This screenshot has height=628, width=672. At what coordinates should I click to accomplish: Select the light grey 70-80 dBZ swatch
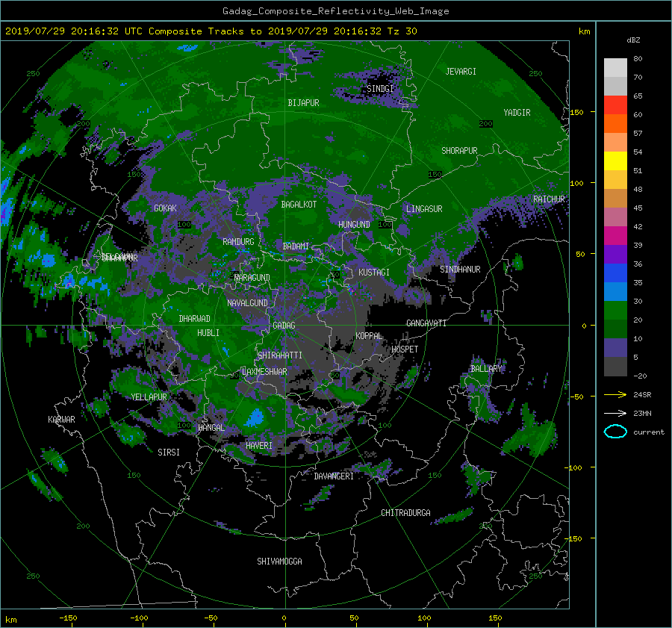coord(615,68)
